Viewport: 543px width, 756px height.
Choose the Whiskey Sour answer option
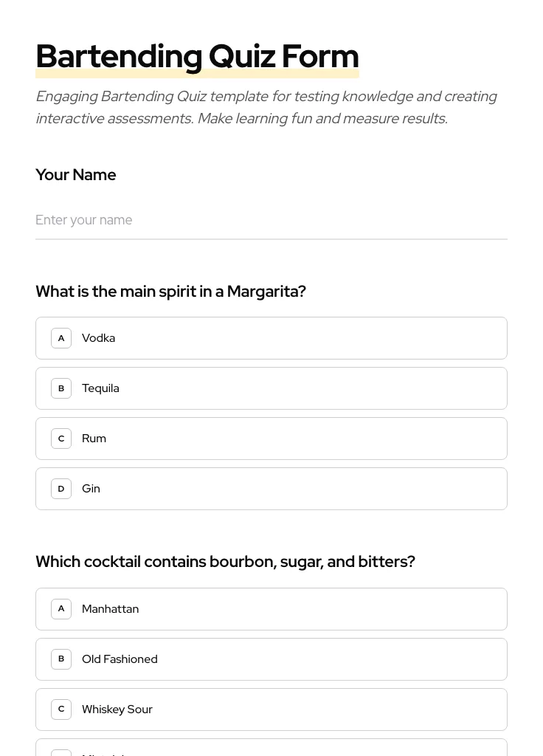tap(271, 709)
